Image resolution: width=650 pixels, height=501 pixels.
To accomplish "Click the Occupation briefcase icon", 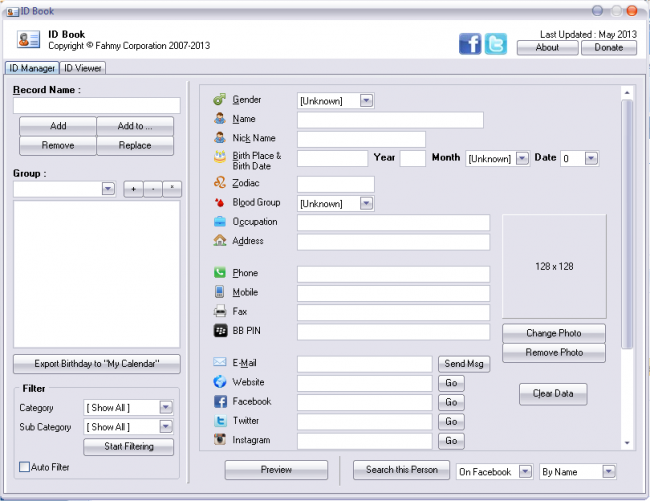I will point(220,222).
